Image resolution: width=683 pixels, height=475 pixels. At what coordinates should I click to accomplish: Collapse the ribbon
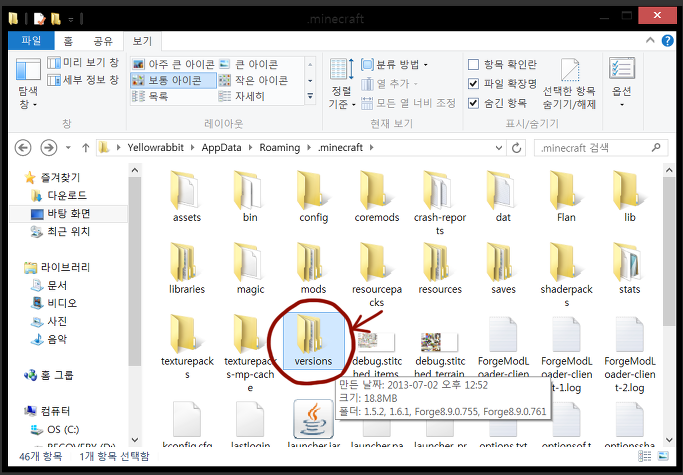click(650, 40)
